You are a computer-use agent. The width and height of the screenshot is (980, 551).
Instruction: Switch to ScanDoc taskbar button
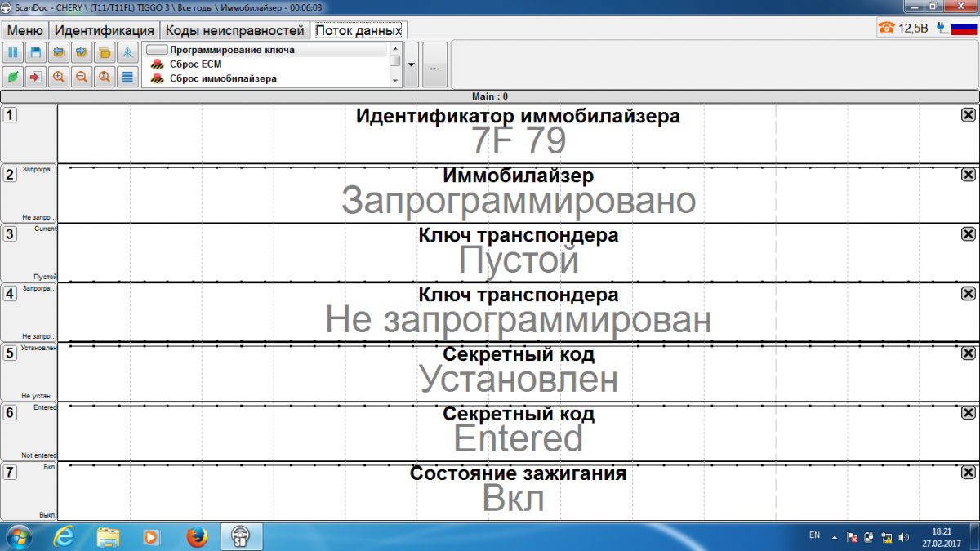[x=243, y=536]
